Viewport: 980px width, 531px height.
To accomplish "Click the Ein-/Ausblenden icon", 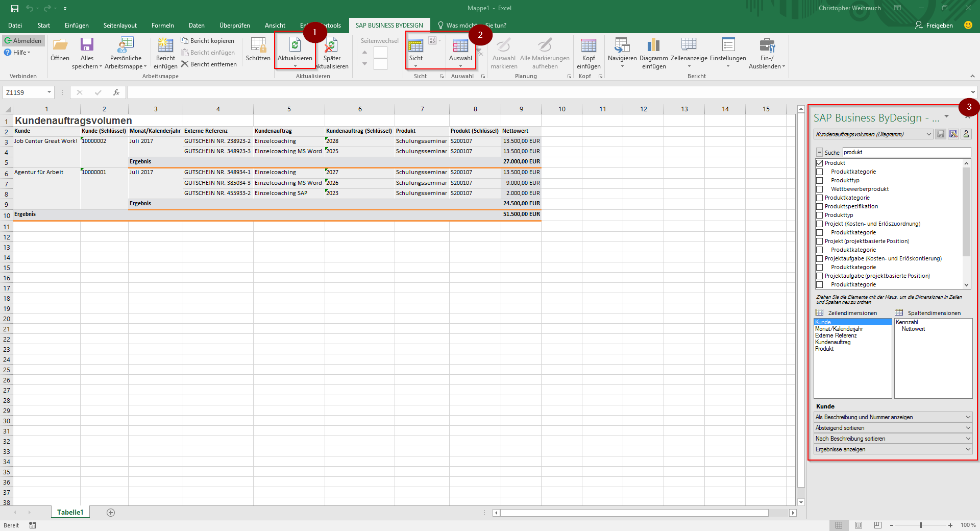I will 767,45.
